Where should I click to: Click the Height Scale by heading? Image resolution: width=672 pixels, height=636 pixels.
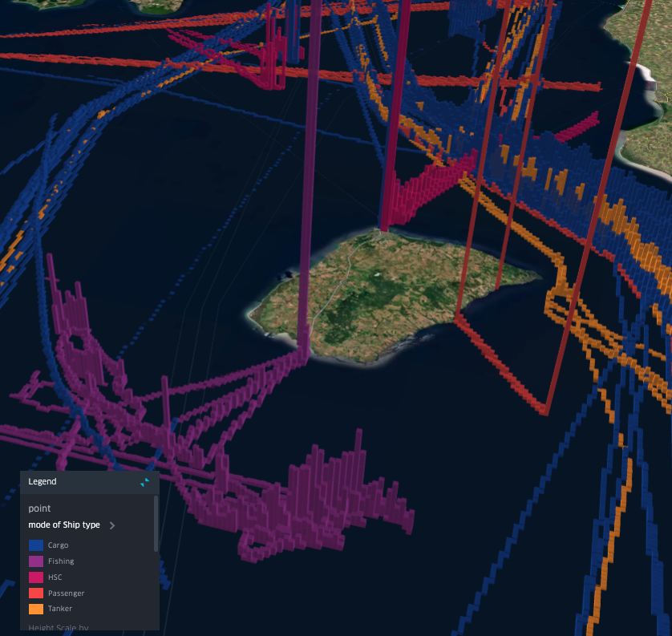pyautogui.click(x=58, y=626)
